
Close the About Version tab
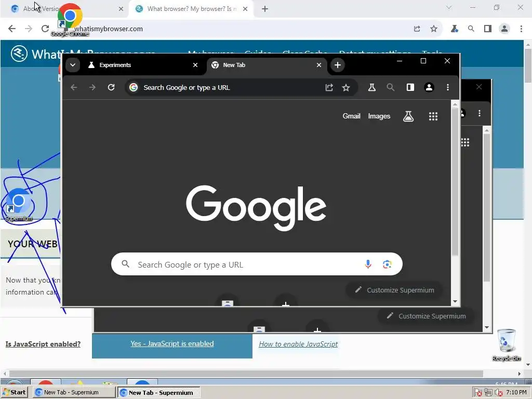(121, 9)
